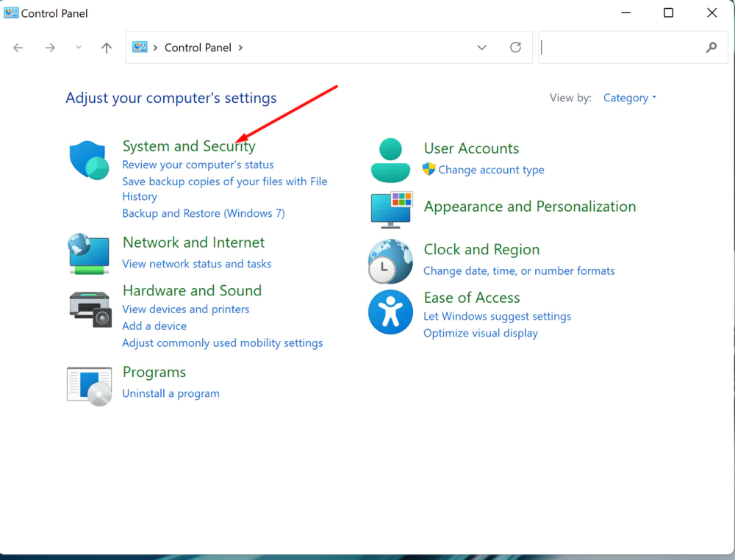Screen dimensions: 735x560
Task: Open the recent locations dropdown arrow
Action: click(x=79, y=48)
